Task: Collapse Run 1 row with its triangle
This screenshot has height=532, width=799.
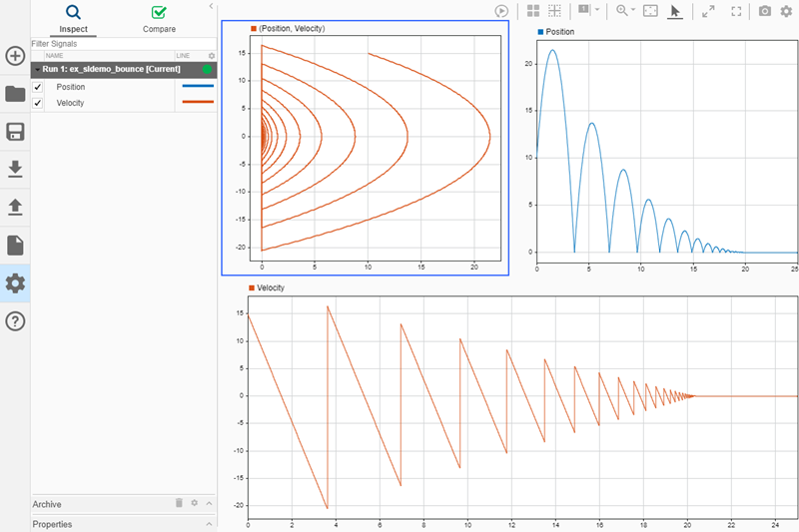Action: 37,69
